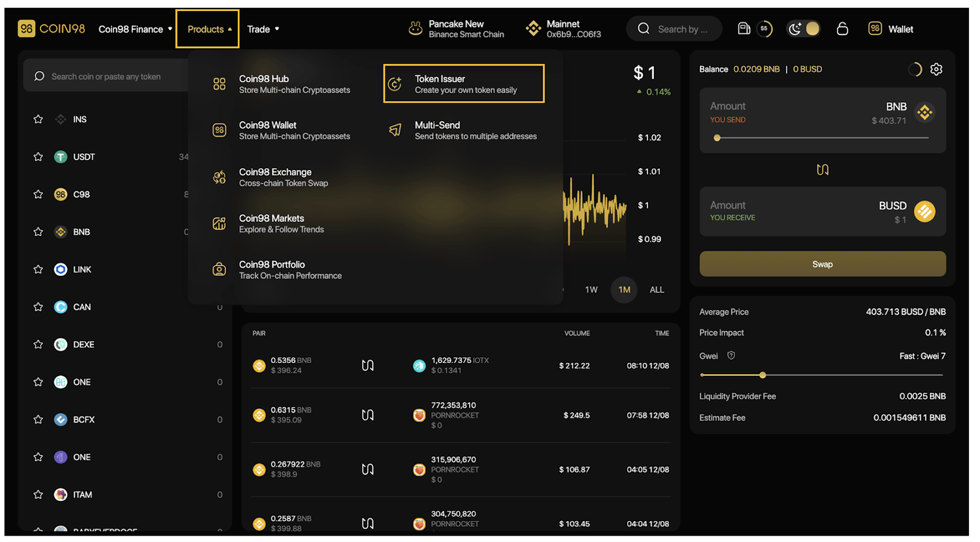
Task: Favorite the C98 token star
Action: point(38,194)
